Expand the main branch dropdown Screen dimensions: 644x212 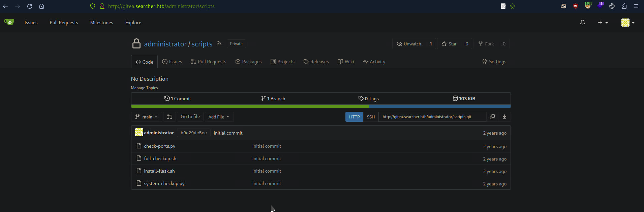(146, 117)
